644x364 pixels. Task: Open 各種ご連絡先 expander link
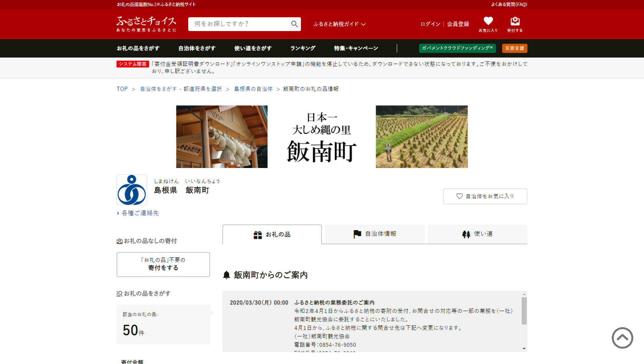138,213
